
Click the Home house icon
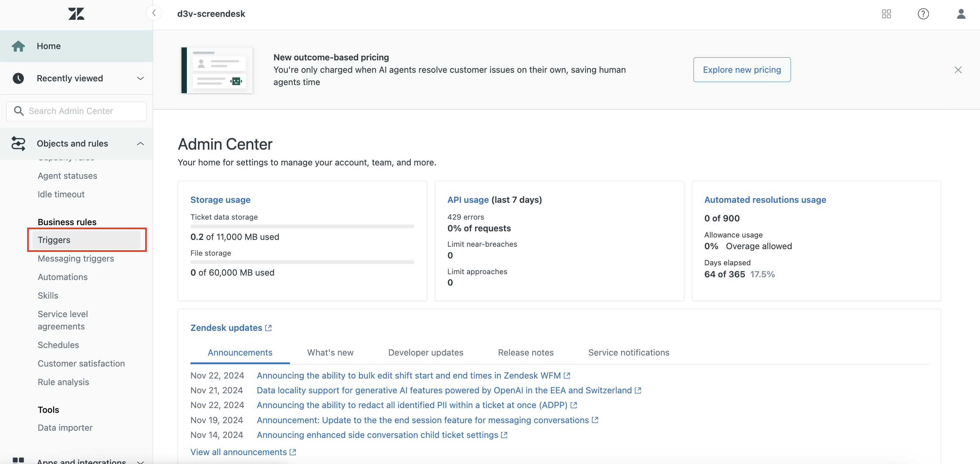coord(18,46)
